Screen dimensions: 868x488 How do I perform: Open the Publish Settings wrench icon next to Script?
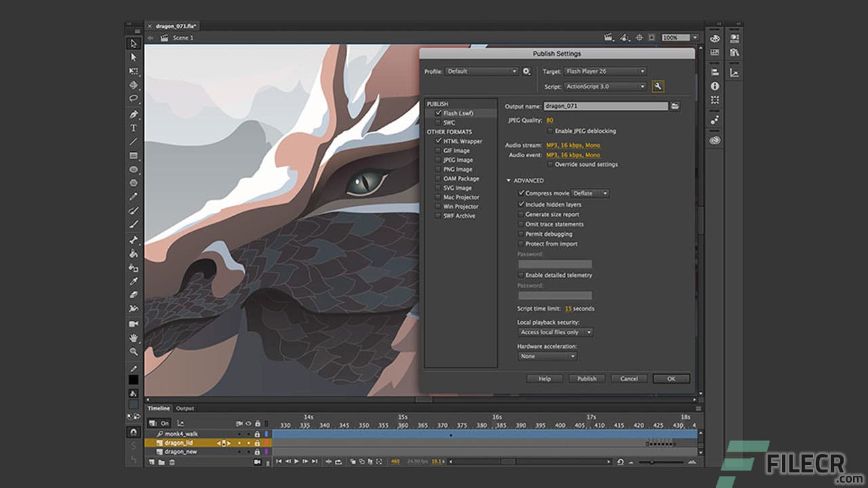[658, 86]
